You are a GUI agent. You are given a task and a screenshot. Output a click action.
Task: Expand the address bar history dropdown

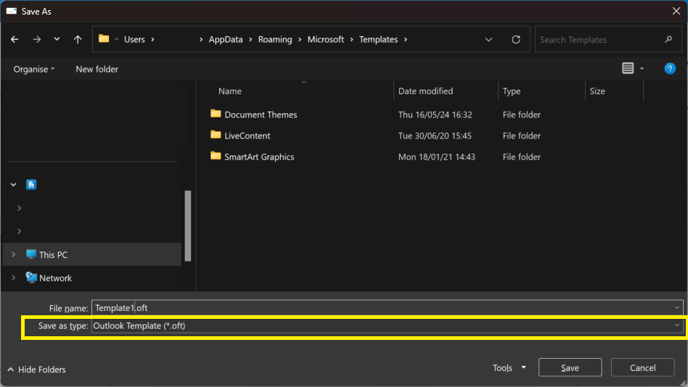(488, 39)
